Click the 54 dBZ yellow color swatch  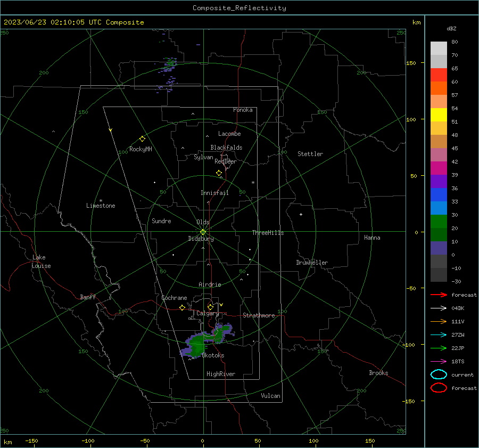click(x=439, y=115)
